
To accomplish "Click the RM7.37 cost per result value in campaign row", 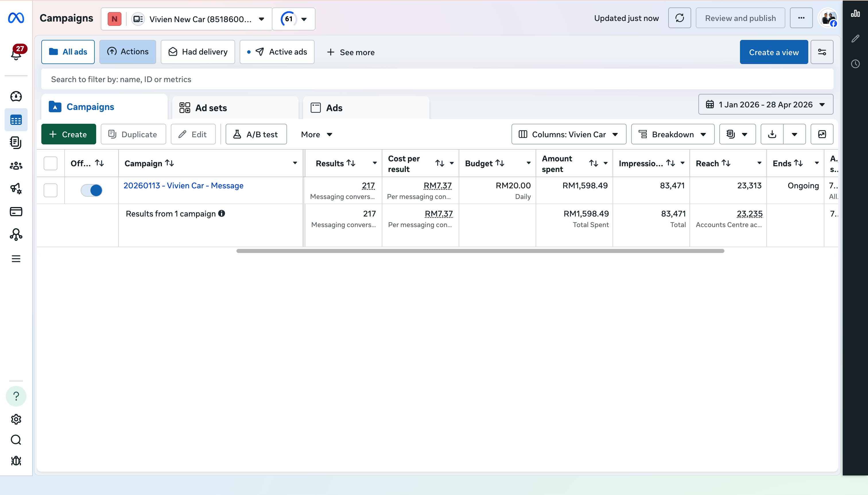I will pyautogui.click(x=437, y=185).
